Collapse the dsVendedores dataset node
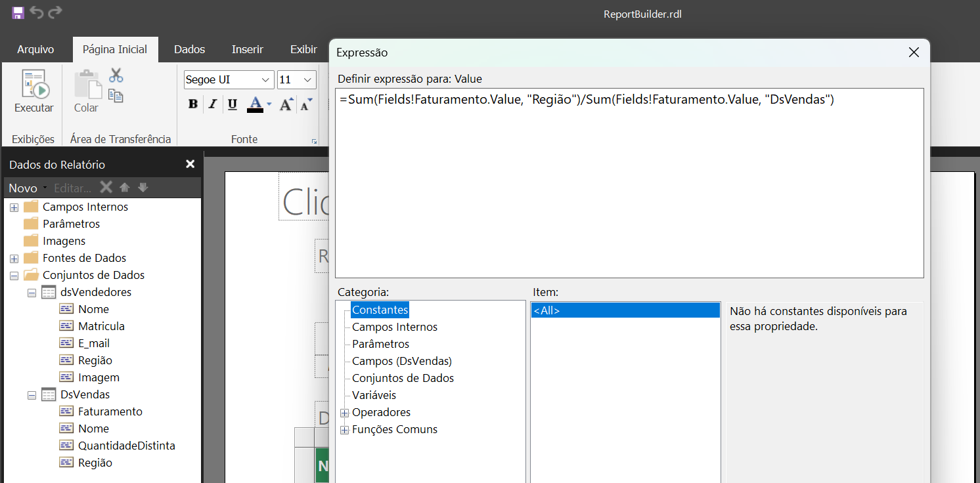This screenshot has width=980, height=483. [32, 293]
